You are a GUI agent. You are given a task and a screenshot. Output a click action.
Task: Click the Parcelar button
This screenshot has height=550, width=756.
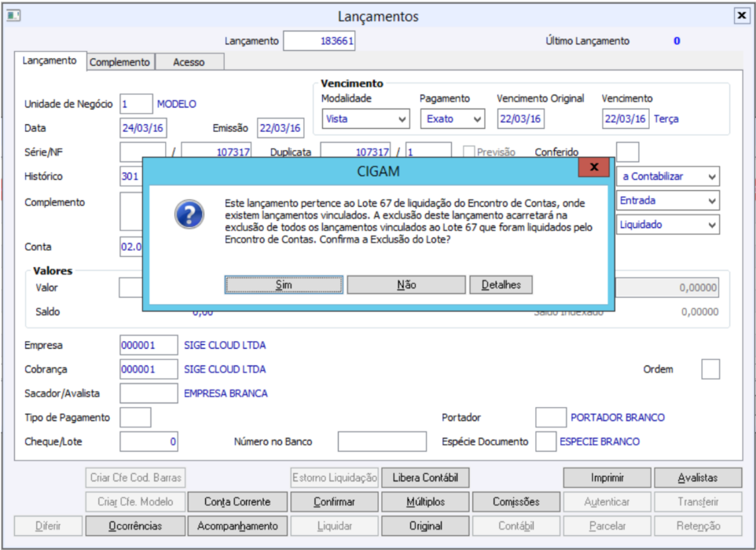point(607,526)
